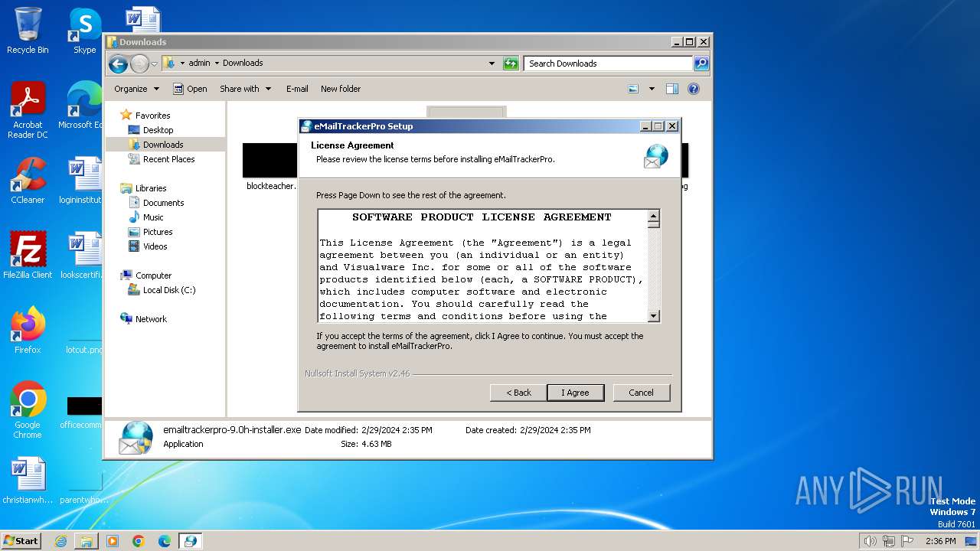Expand the Share with dropdown
This screenshot has height=551, width=980.
pyautogui.click(x=246, y=89)
